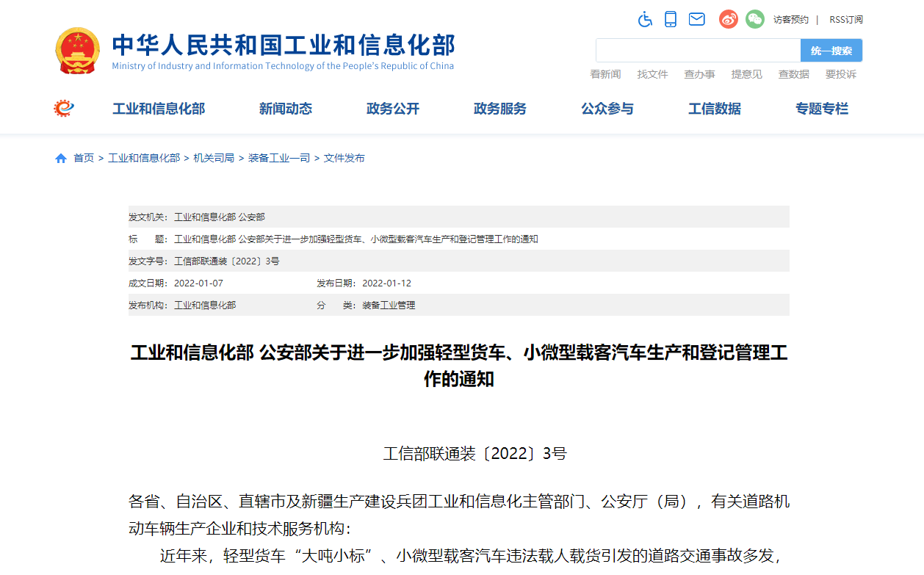Select the 看新闻 search shortcut
Viewport: 924px width, 575px height.
pyautogui.click(x=605, y=74)
